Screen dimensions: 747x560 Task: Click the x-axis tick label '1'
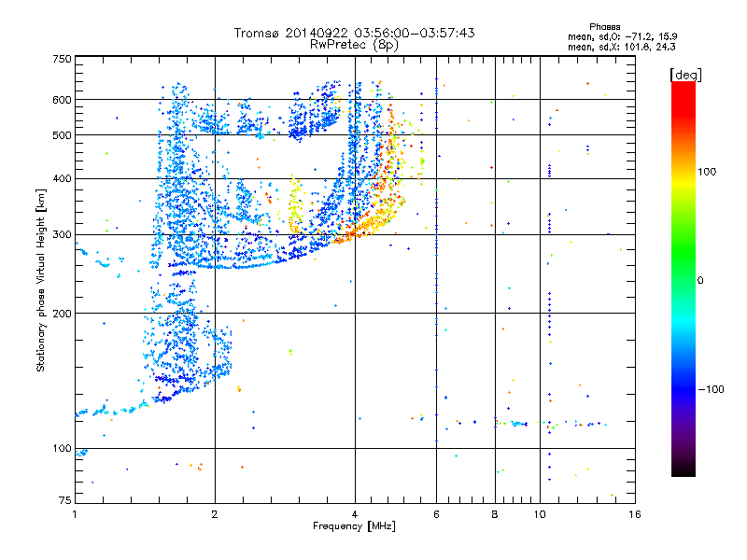75,514
